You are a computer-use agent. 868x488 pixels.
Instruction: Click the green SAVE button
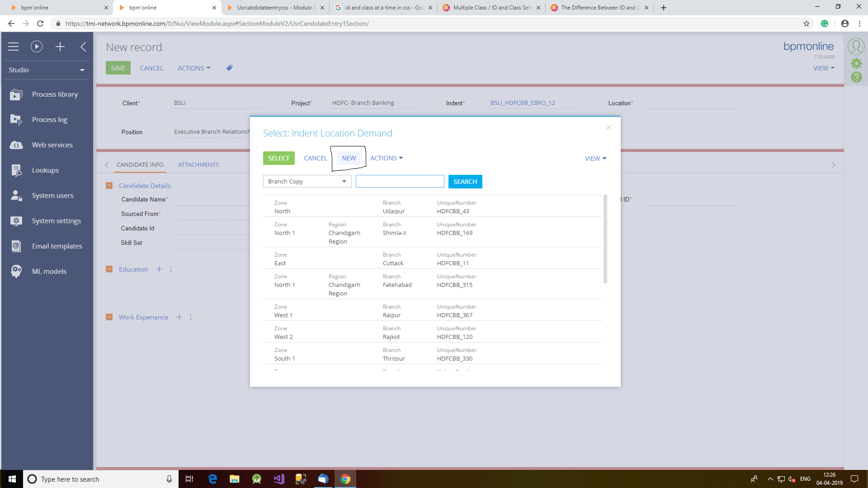(x=118, y=68)
